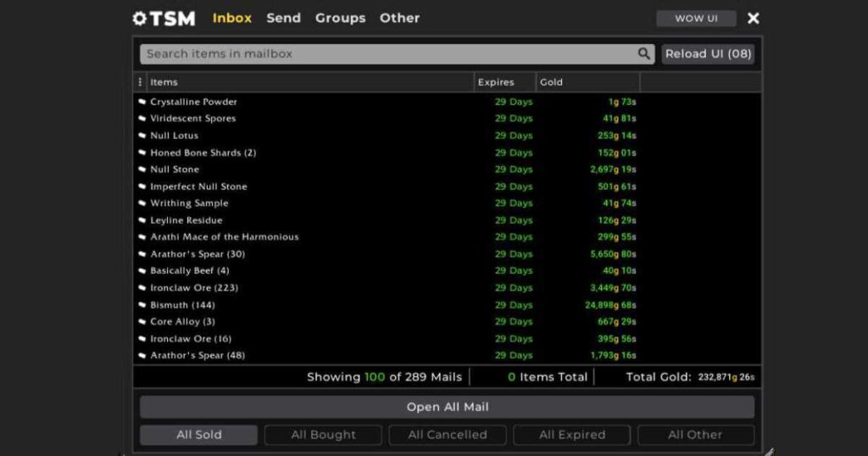Switch to the Groups tab
Viewport: 868px width, 456px height.
[x=340, y=18]
